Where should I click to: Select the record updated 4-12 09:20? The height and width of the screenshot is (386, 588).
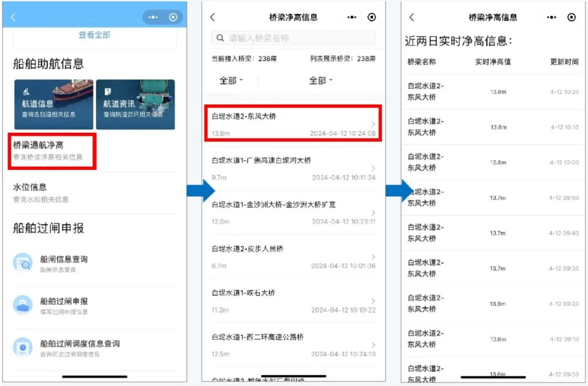coord(493,304)
